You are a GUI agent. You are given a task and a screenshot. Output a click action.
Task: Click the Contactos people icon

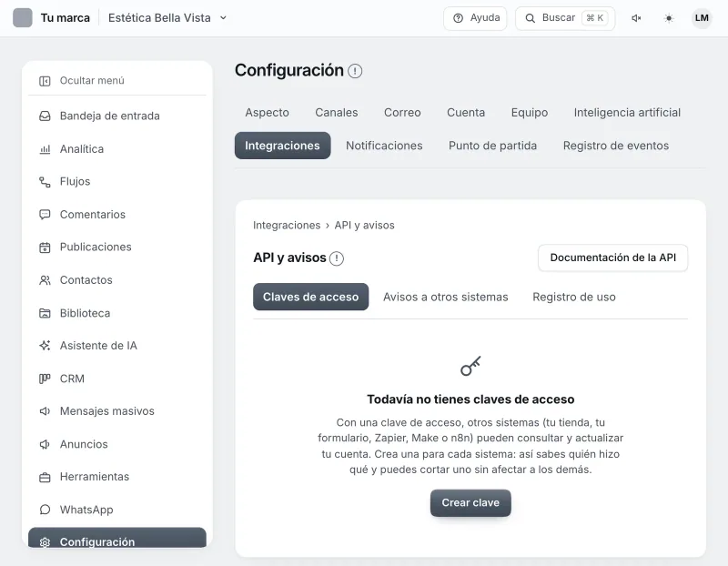coord(45,280)
